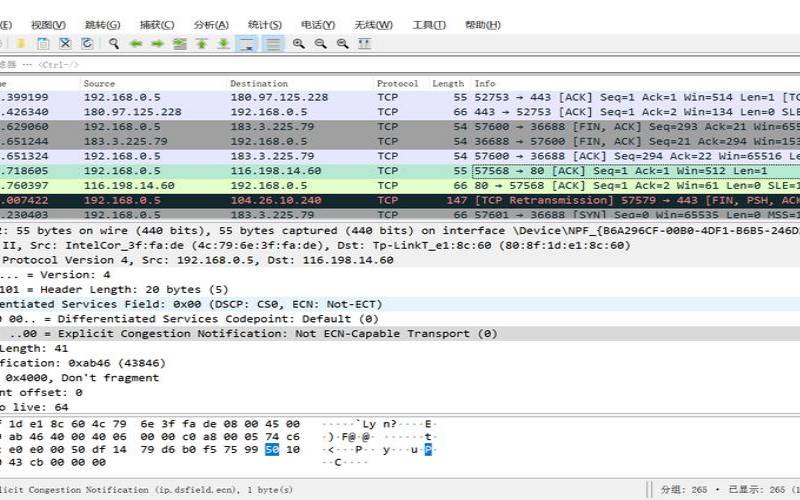Select packet row 52753 → 443 [ACK]
Image resolution: width=800 pixels, height=500 pixels.
point(400,97)
